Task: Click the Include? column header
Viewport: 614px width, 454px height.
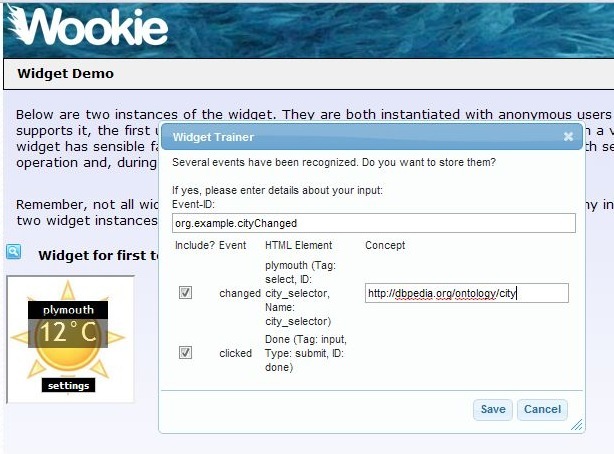Action: tap(195, 245)
